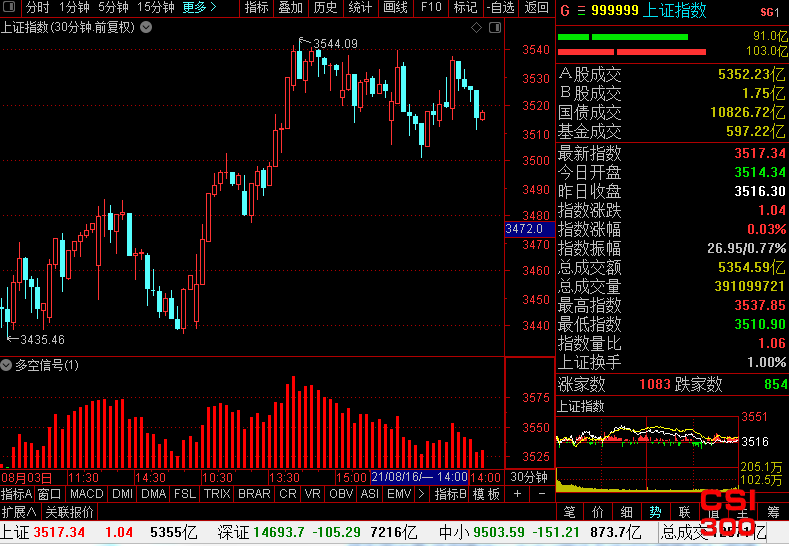
Task: Click the 窗口 tab
Action: (49, 494)
